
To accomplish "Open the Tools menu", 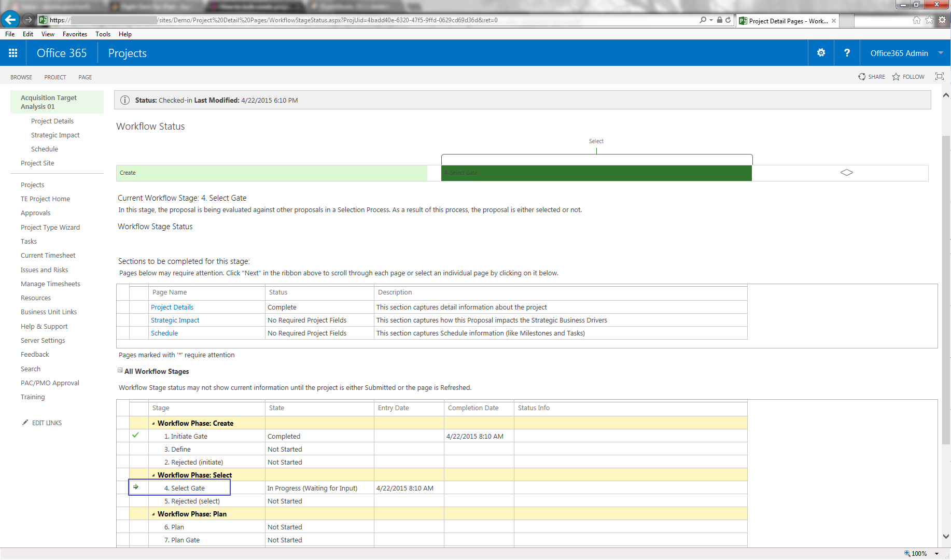I will point(103,34).
